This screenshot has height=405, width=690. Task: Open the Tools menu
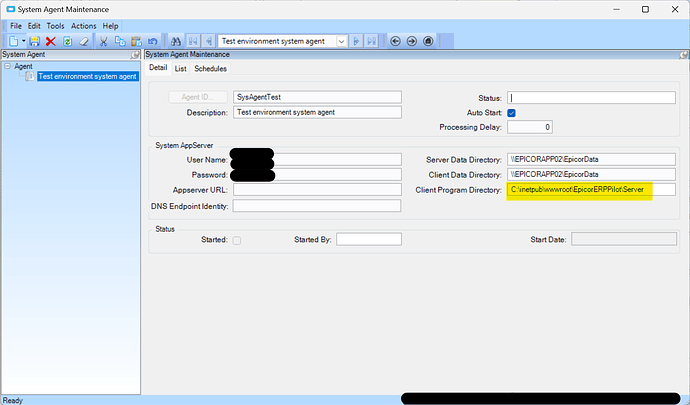(55, 26)
